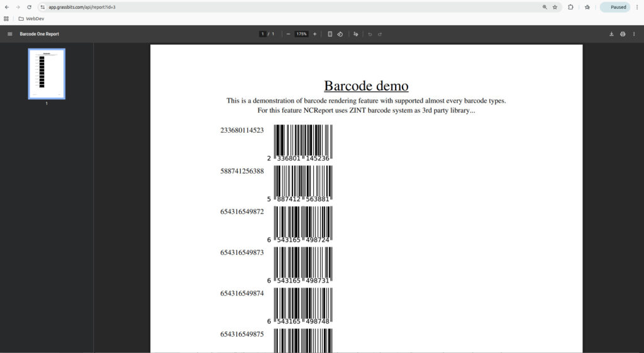Open Chrome three-dot menu
The height and width of the screenshot is (353, 644).
click(636, 7)
